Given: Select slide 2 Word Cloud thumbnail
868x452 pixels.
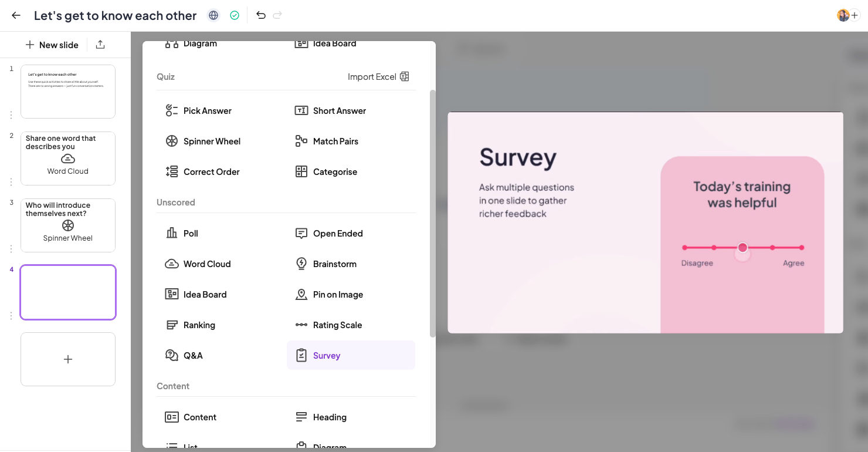Looking at the screenshot, I should click(x=68, y=158).
